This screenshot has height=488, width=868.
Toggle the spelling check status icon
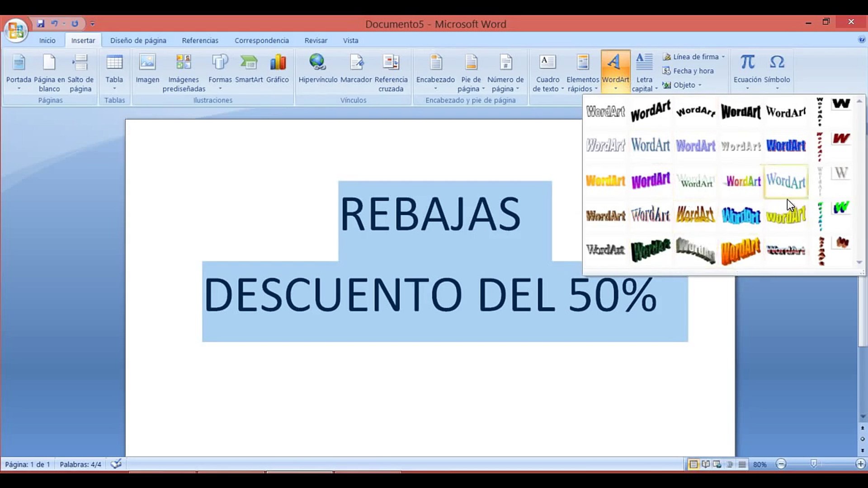116,464
